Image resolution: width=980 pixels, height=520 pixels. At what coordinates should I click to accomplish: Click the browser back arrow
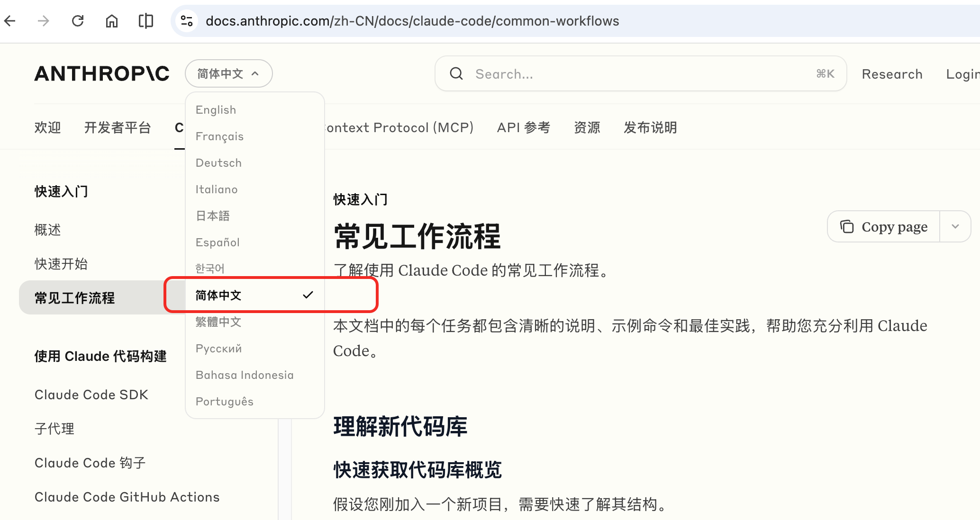10,21
